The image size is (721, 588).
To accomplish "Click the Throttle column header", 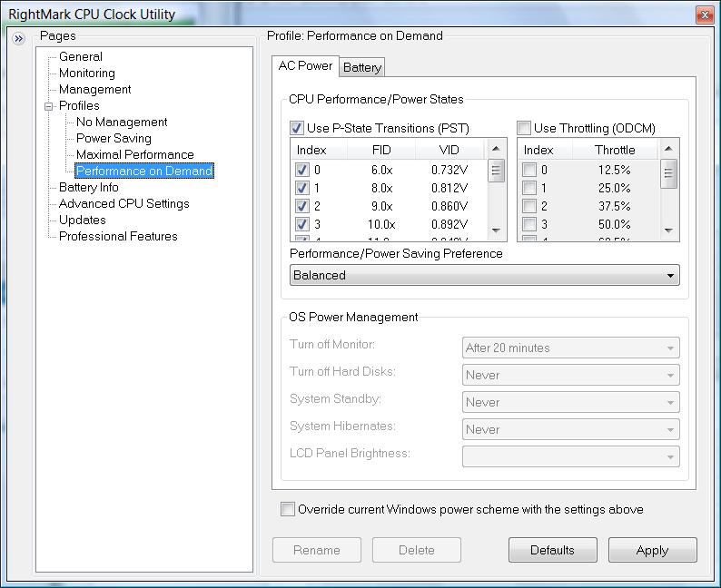I will click(x=615, y=150).
